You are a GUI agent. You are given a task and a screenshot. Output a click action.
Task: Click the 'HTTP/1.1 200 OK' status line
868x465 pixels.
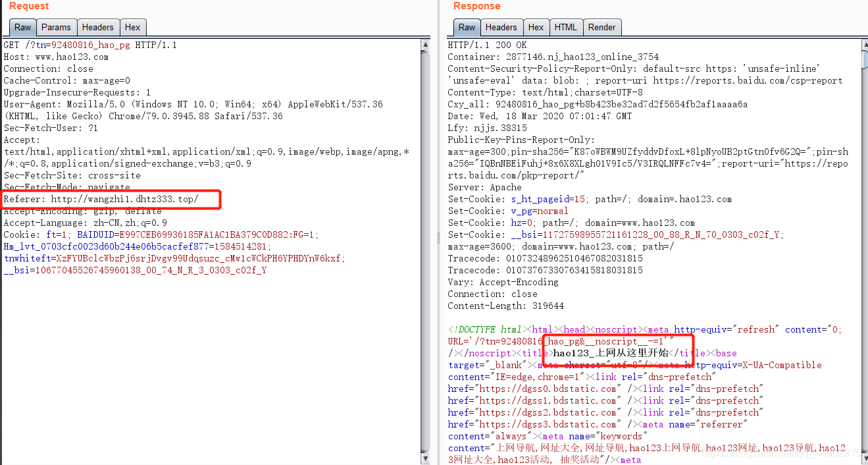(x=487, y=45)
